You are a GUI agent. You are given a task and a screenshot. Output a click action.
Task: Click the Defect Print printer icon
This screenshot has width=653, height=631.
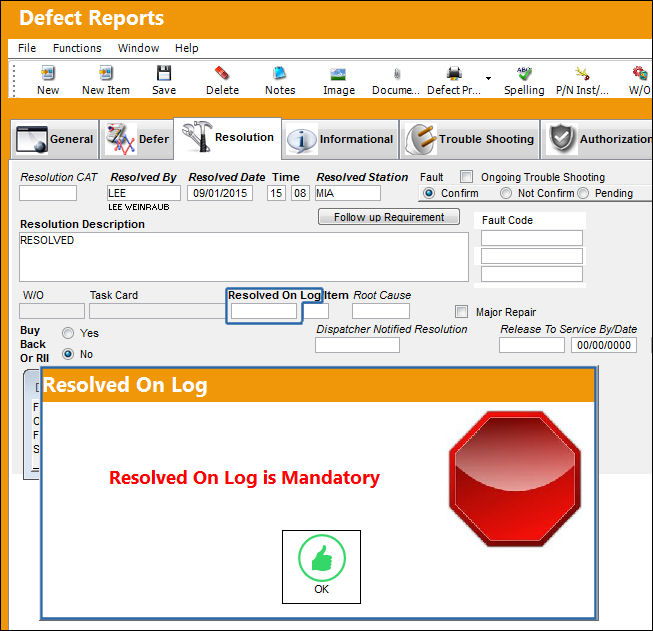click(454, 74)
